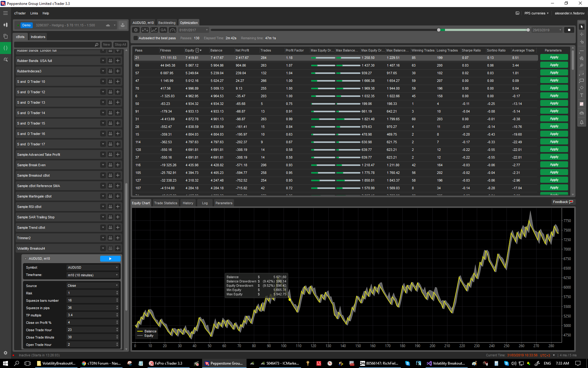This screenshot has width=588, height=368.
Task: Click the New cBot button
Action: coord(107,44)
